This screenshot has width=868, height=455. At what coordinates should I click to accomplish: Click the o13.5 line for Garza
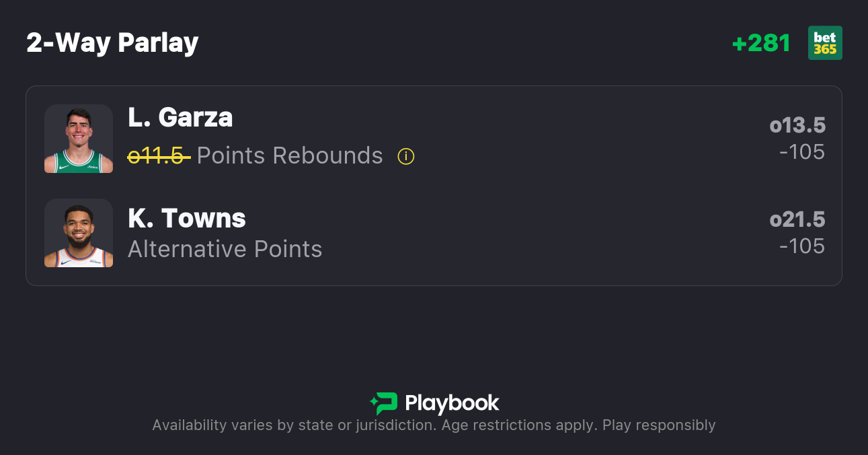point(797,126)
